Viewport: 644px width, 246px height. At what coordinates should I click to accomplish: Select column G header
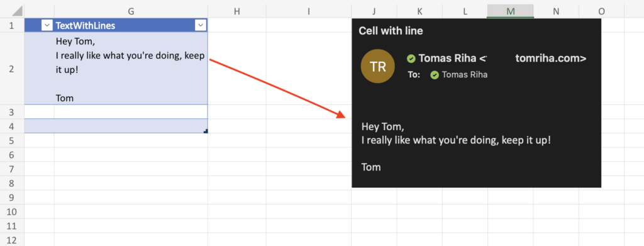coord(131,11)
